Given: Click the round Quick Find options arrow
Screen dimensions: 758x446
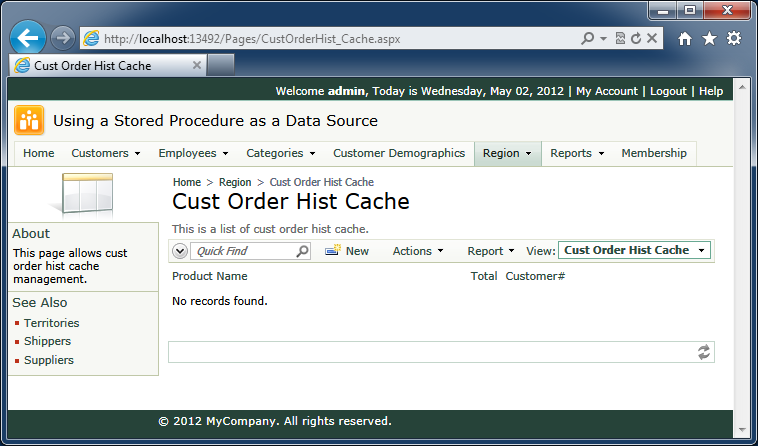Looking at the screenshot, I should (180, 251).
